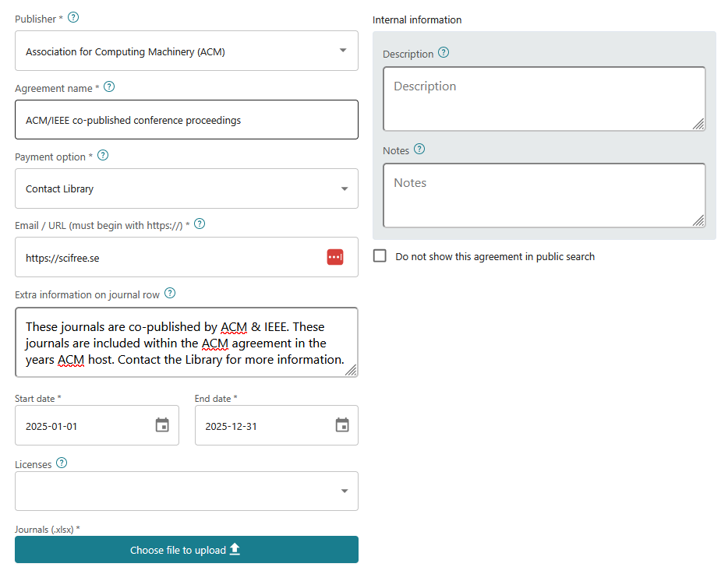Open the Payment option help tooltip
This screenshot has height=567, width=728.
[103, 156]
